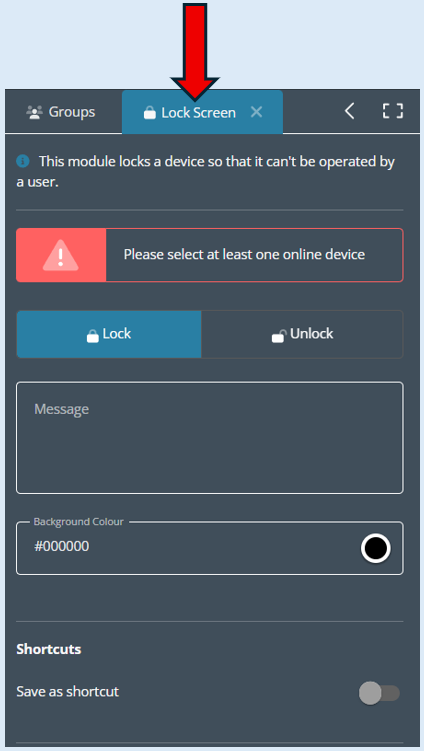Enable the Save as shortcut switch
The image size is (424, 751).
[x=379, y=693]
